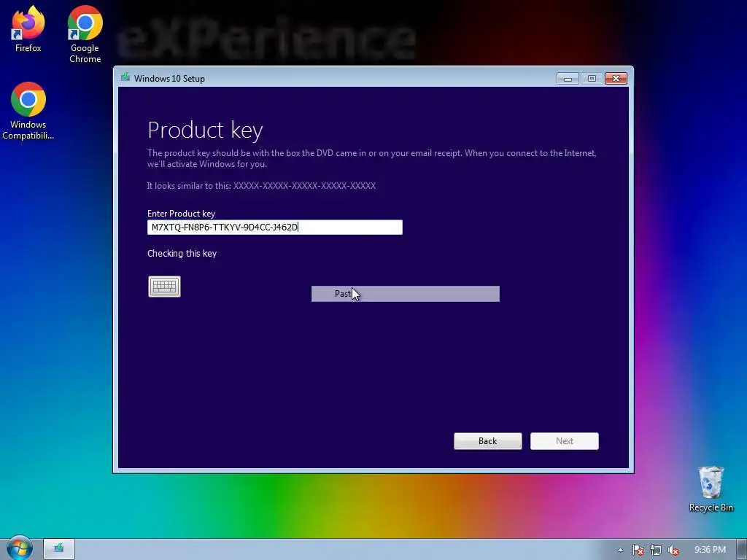Select the Windows 10 Setup taskbar button
This screenshot has width=747, height=560.
59,548
